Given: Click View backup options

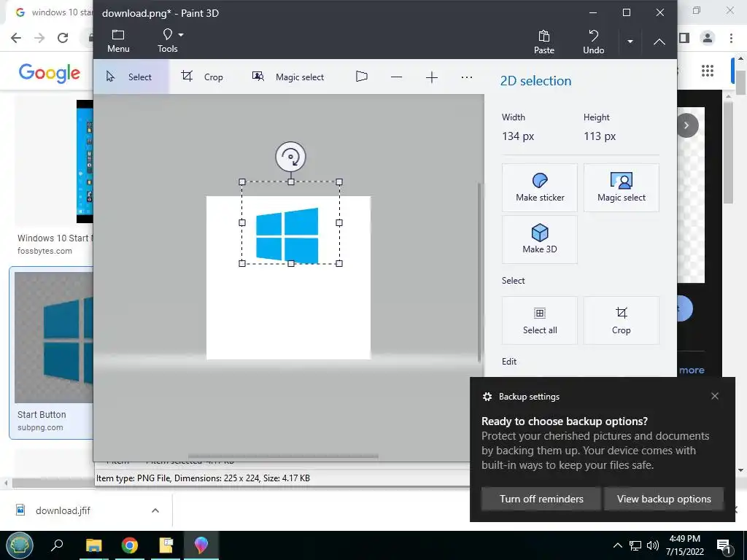Looking at the screenshot, I should pyautogui.click(x=664, y=499).
